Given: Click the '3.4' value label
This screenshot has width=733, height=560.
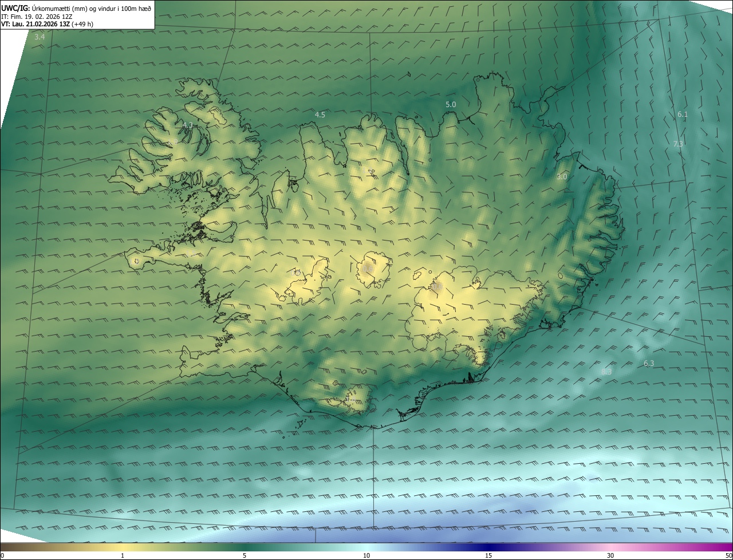Looking at the screenshot, I should tap(40, 37).
